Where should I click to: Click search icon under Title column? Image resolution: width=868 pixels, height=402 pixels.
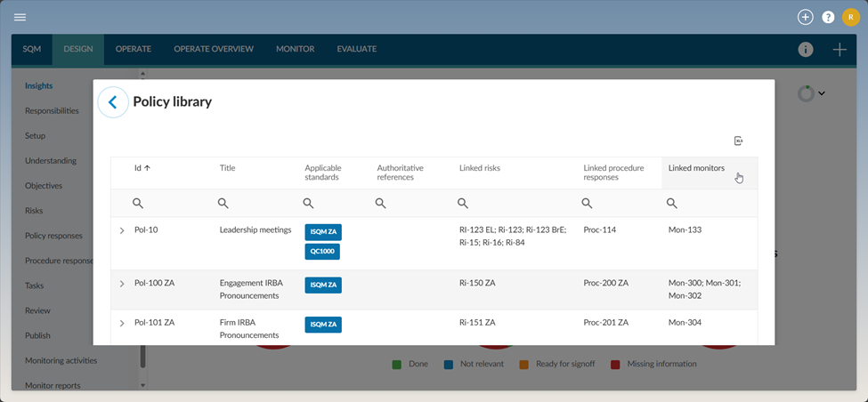[x=223, y=204]
